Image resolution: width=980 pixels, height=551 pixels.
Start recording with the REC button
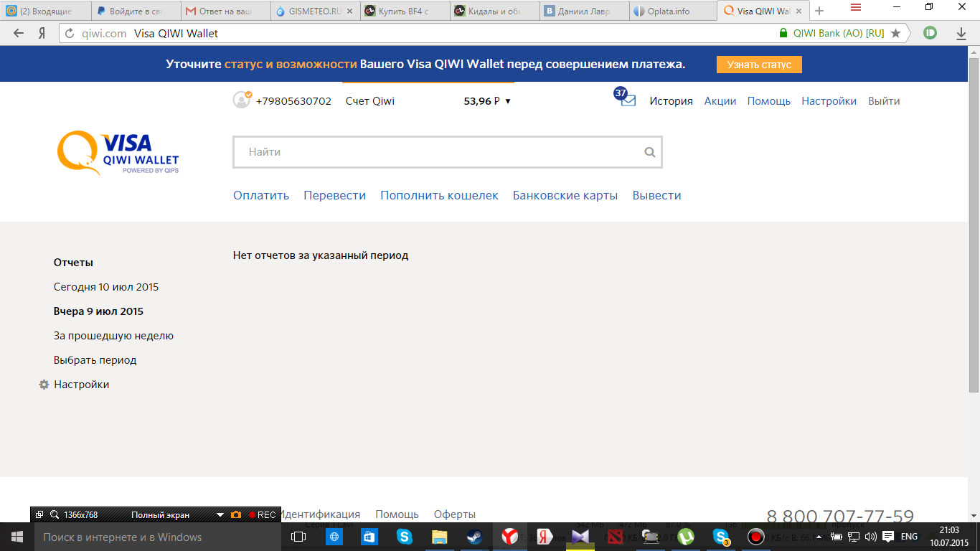262,514
